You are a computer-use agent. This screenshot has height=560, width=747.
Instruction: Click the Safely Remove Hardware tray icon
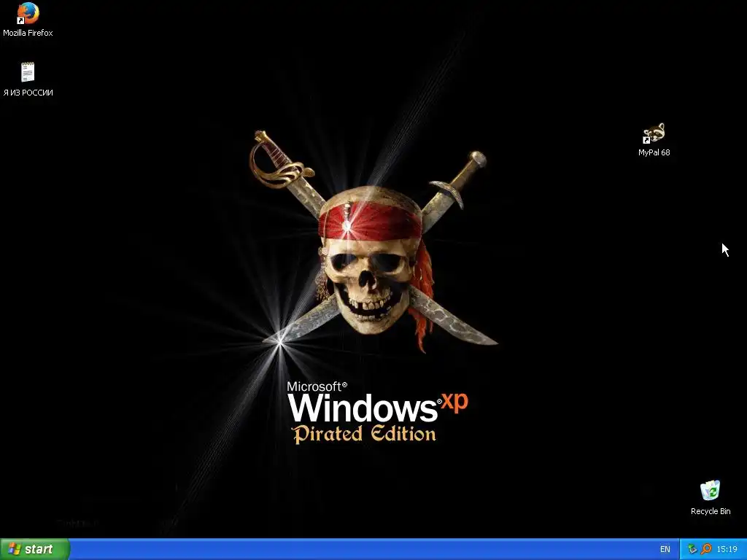(x=692, y=549)
